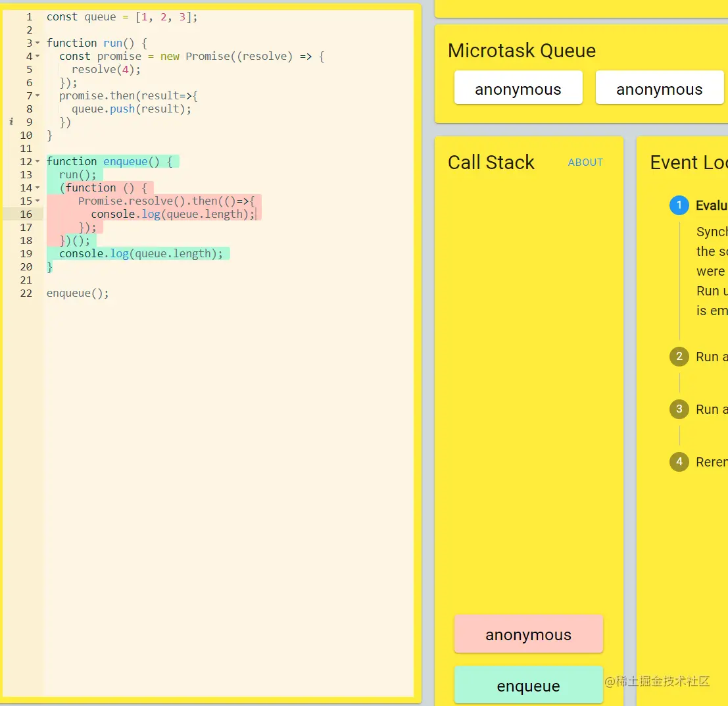This screenshot has width=728, height=706.
Task: Click the Call Stack heading
Action: tap(491, 163)
